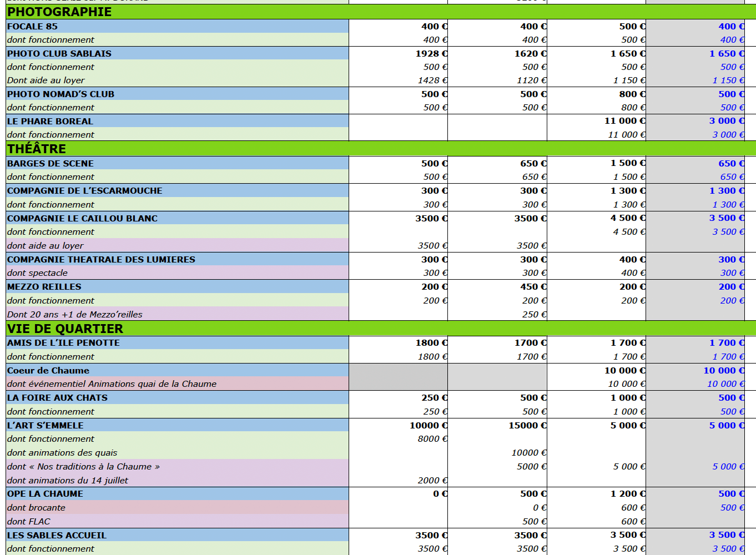Select the L'ART S'EMMELE row label
This screenshot has width=756, height=555.
46,425
